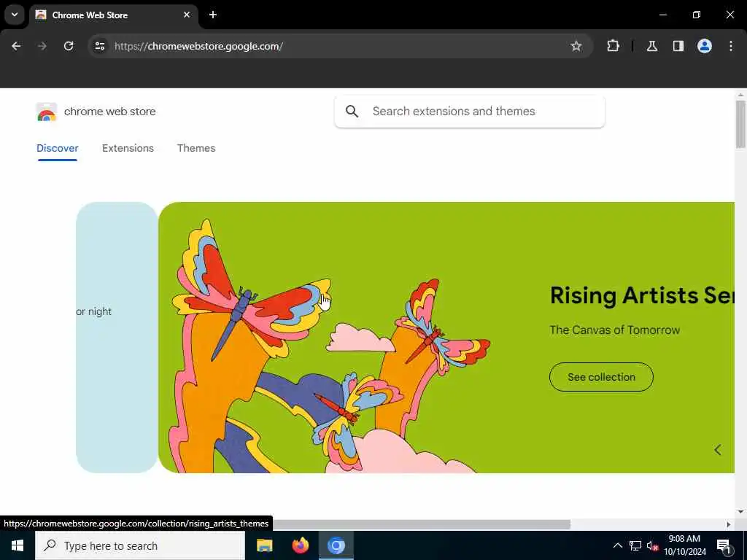Switch to the Themes tab
This screenshot has height=560, width=747.
[x=196, y=148]
